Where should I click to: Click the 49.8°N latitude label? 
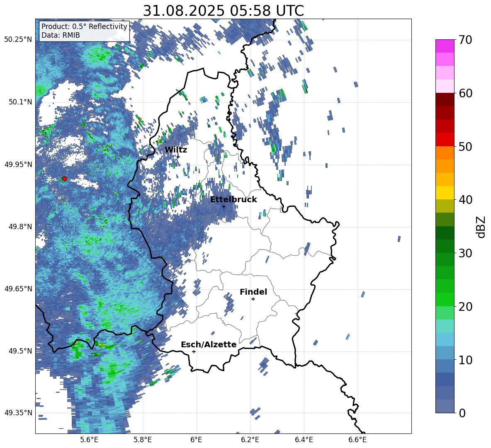20,227
